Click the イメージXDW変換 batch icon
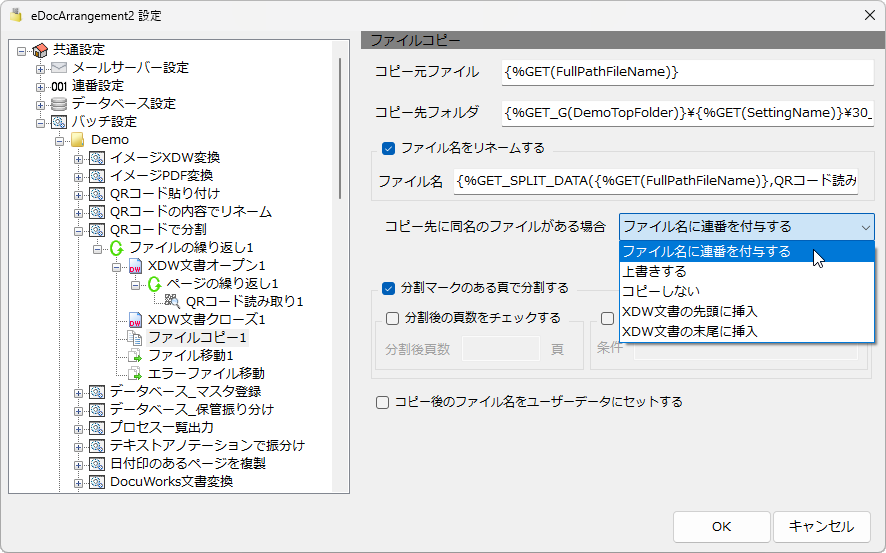 coord(97,158)
